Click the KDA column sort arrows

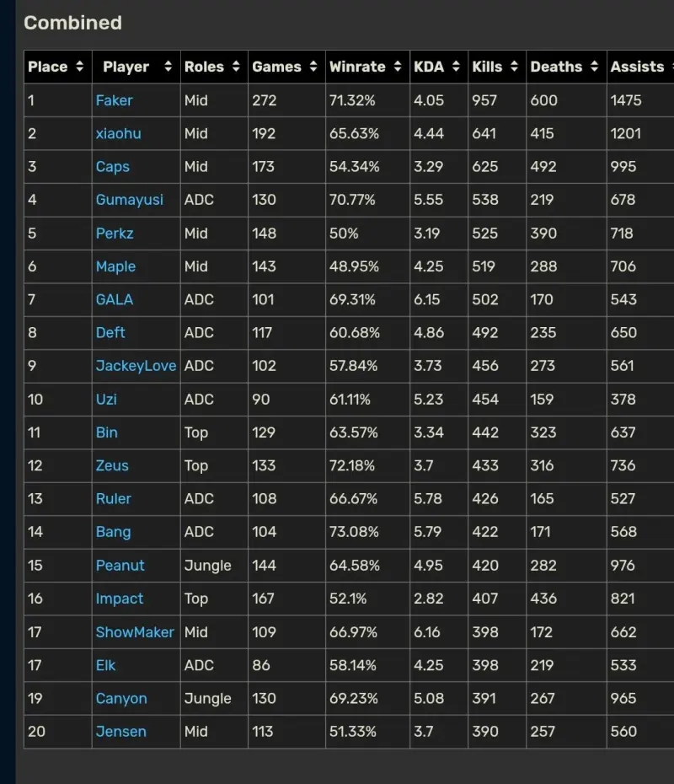(456, 67)
